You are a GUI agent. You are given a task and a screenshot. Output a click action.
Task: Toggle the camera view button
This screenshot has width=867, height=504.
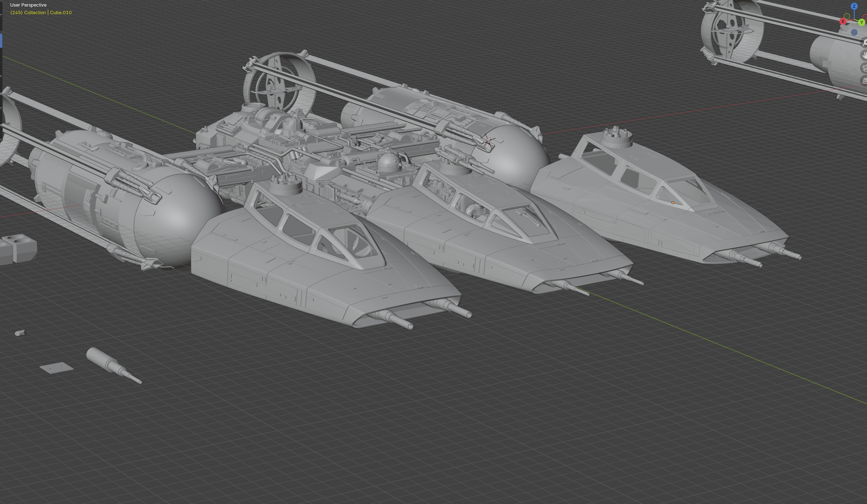(864, 68)
